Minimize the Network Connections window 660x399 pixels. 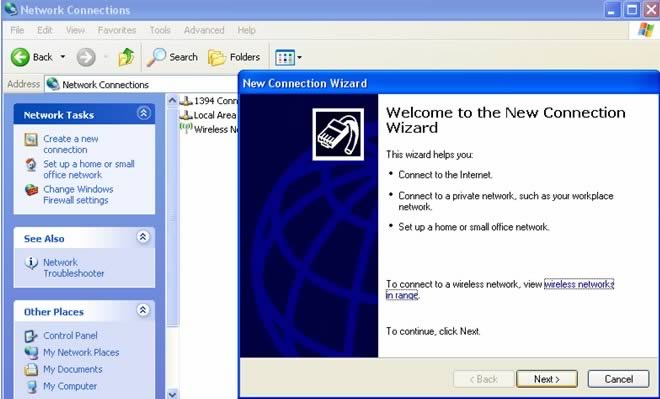coord(612,10)
